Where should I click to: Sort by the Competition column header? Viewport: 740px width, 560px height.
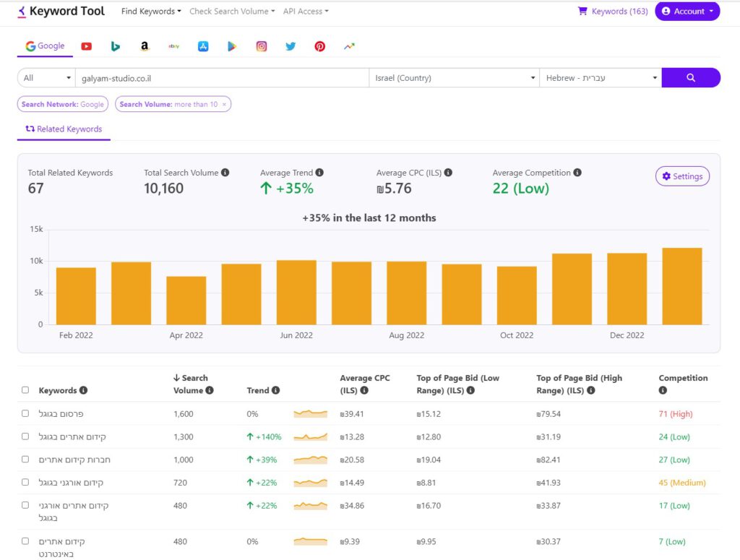click(683, 378)
